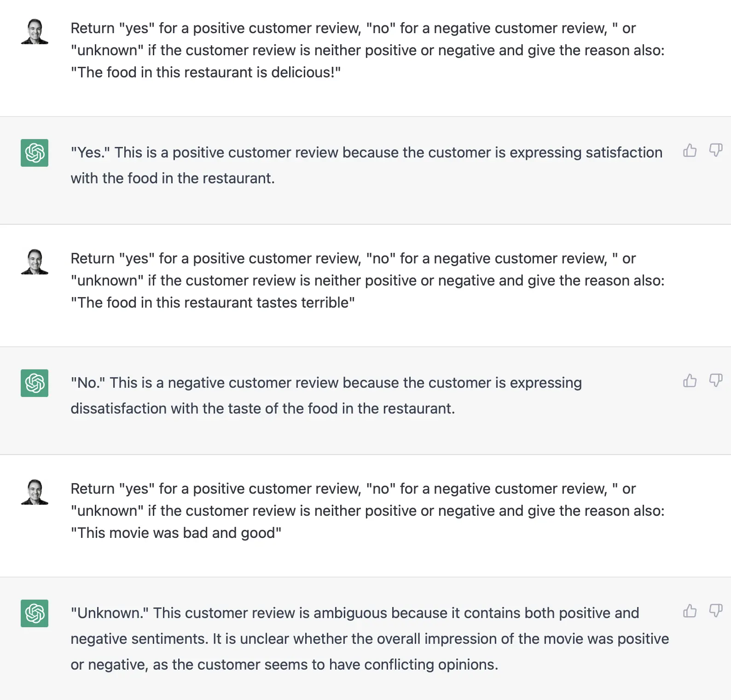The image size is (731, 700).
Task: Thumbs down the "Unknown." ambiguous review response
Action: [x=716, y=611]
